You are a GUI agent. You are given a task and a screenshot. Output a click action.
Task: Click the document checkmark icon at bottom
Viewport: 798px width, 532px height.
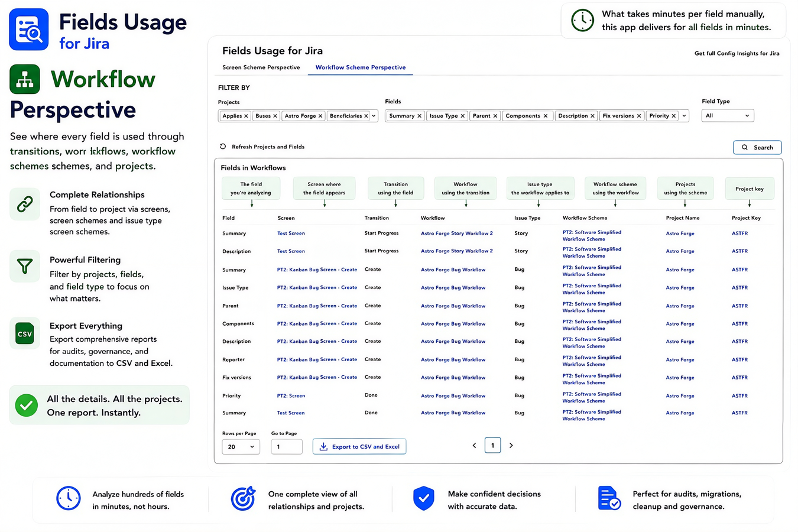[609, 498]
